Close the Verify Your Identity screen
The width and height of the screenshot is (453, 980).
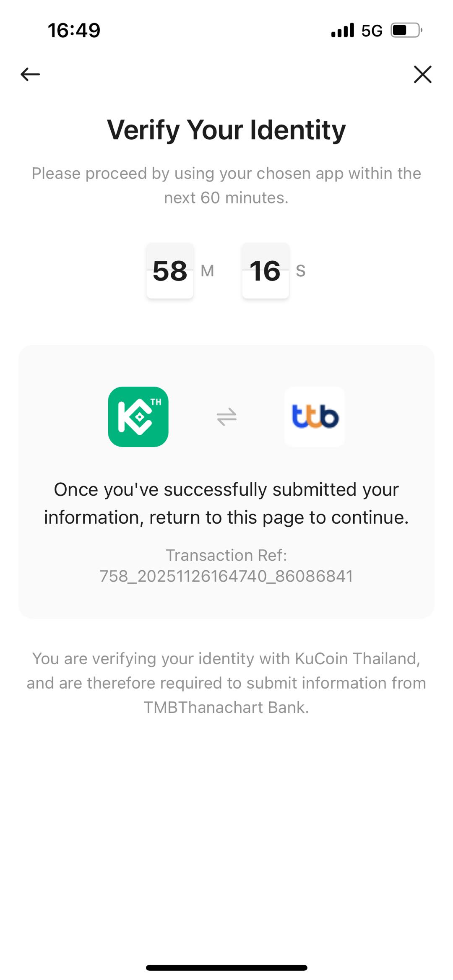[422, 74]
